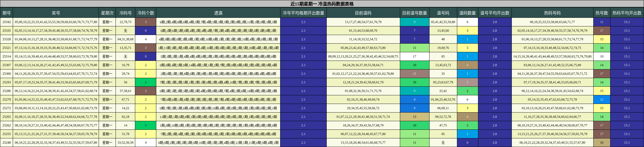
Task: Select period number 25328
Action: [7, 39]
